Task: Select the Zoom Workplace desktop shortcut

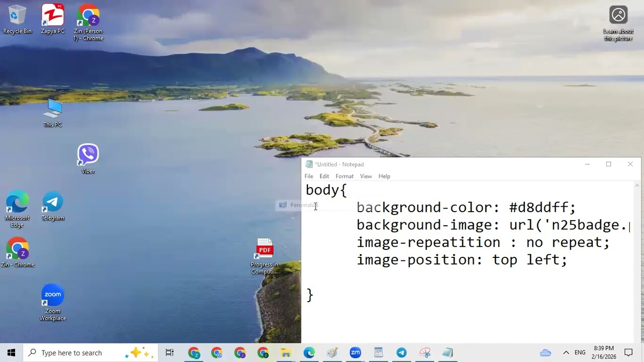Action: click(x=53, y=303)
